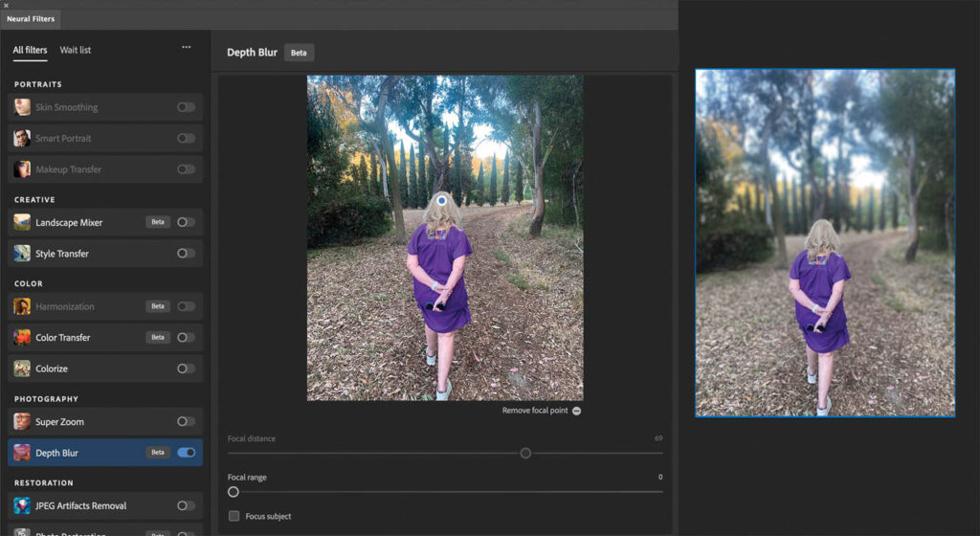Select the Color Transfer filter label
This screenshot has width=980, height=536.
62,337
